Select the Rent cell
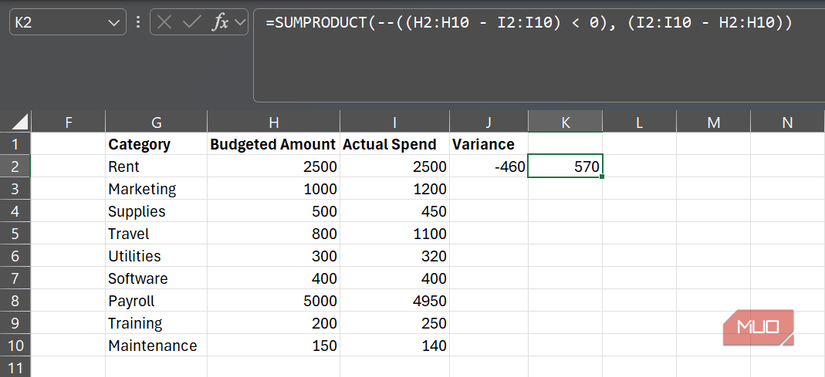The height and width of the screenshot is (377, 825). pyautogui.click(x=156, y=167)
